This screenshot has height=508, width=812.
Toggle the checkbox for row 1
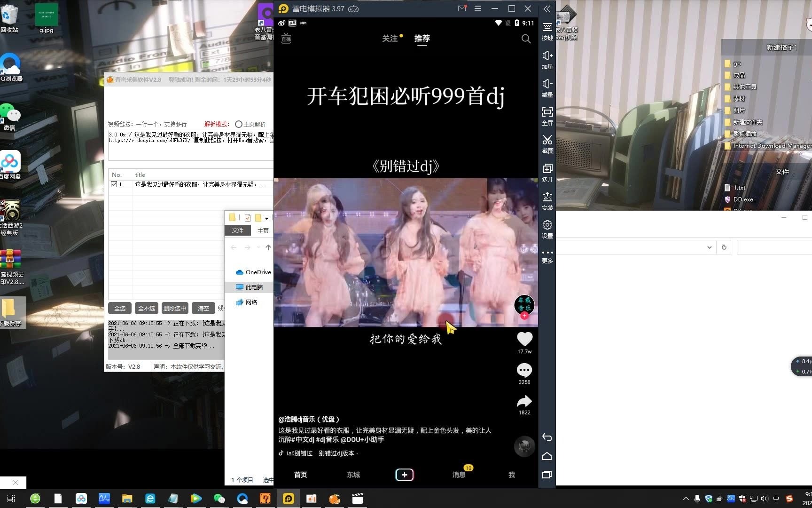[114, 184]
